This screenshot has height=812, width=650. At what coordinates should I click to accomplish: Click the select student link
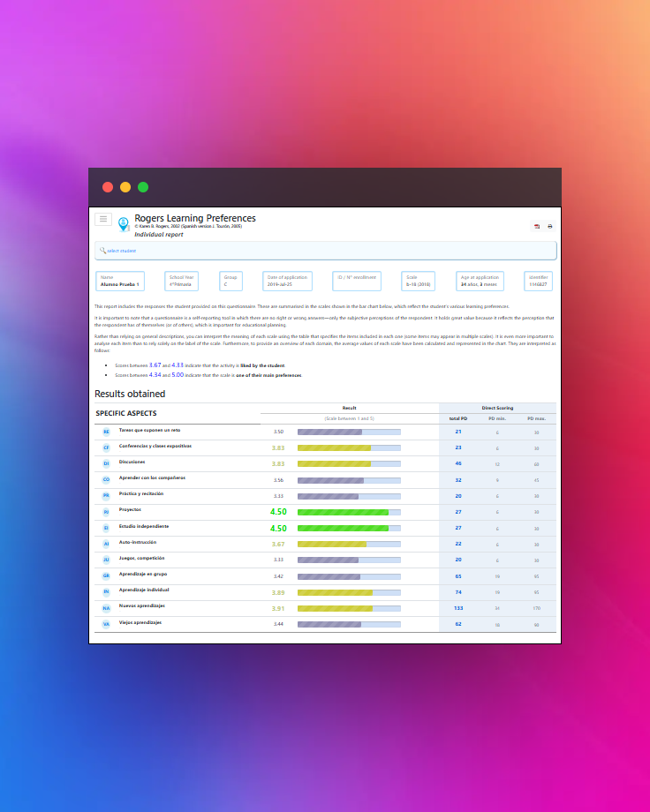coord(122,251)
